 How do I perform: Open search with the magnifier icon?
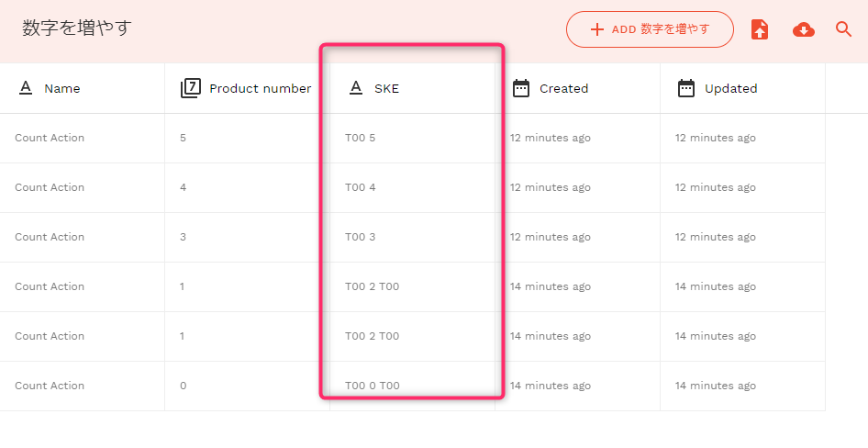844,29
